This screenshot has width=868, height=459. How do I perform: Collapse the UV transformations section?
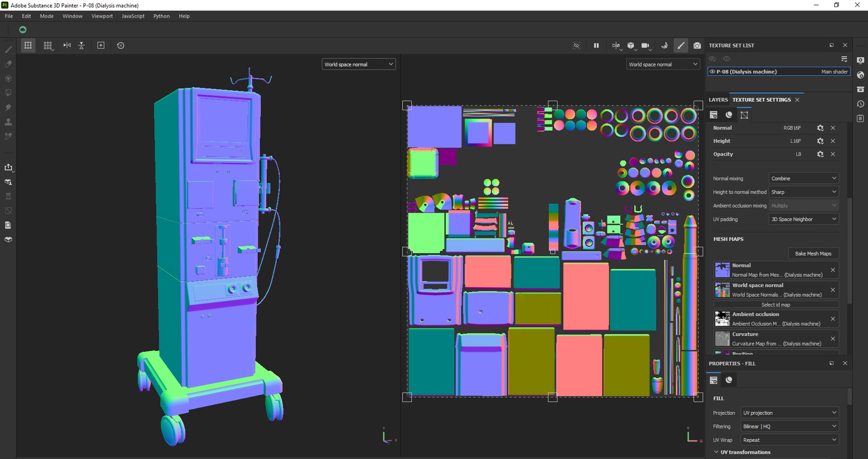pyautogui.click(x=716, y=452)
